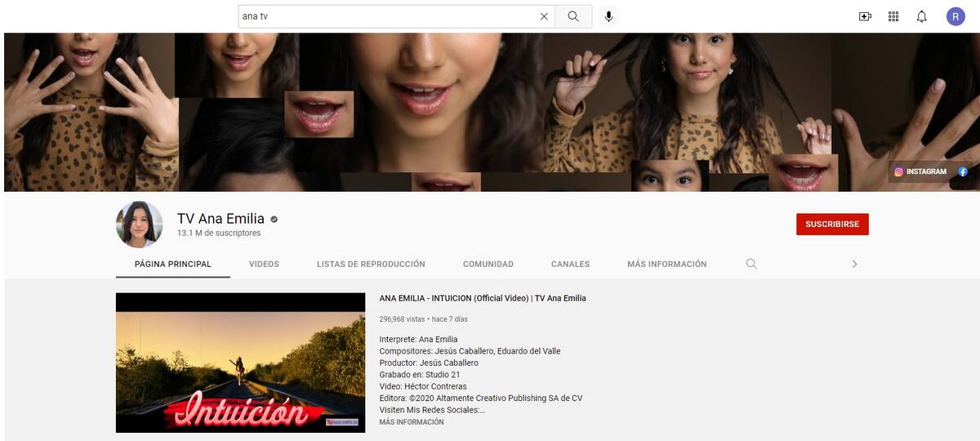Show more tabs with the right chevron

coord(854,264)
